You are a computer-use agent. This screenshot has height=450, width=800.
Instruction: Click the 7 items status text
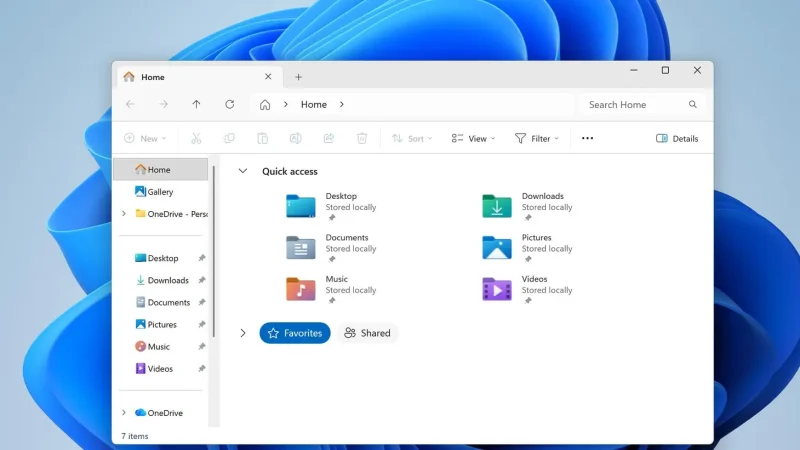point(135,436)
